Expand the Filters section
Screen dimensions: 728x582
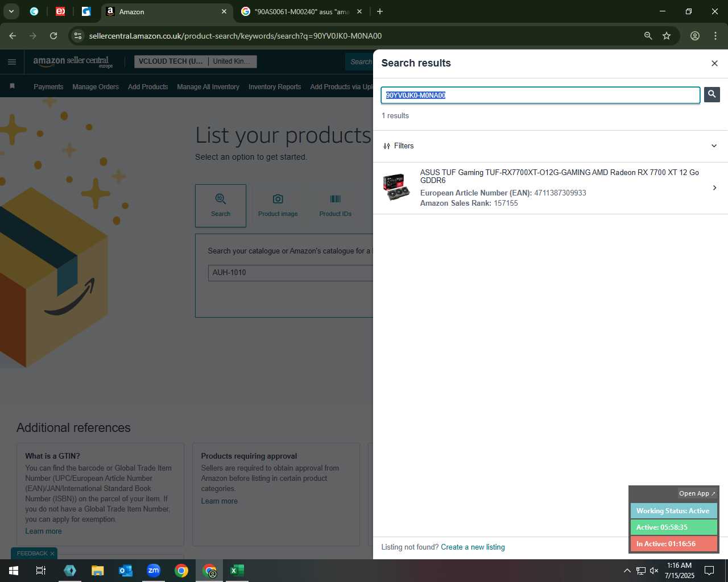(714, 146)
